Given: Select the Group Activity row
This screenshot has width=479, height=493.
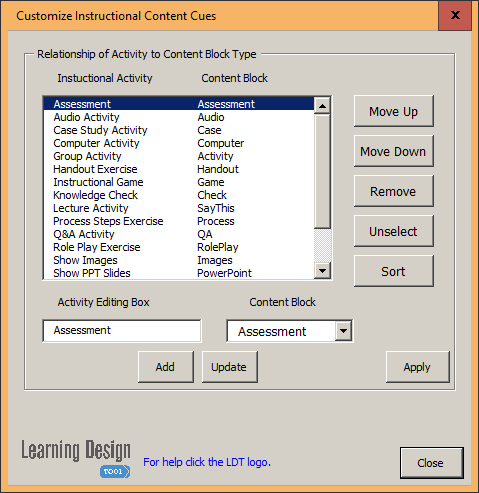Looking at the screenshot, I should click(x=179, y=156).
